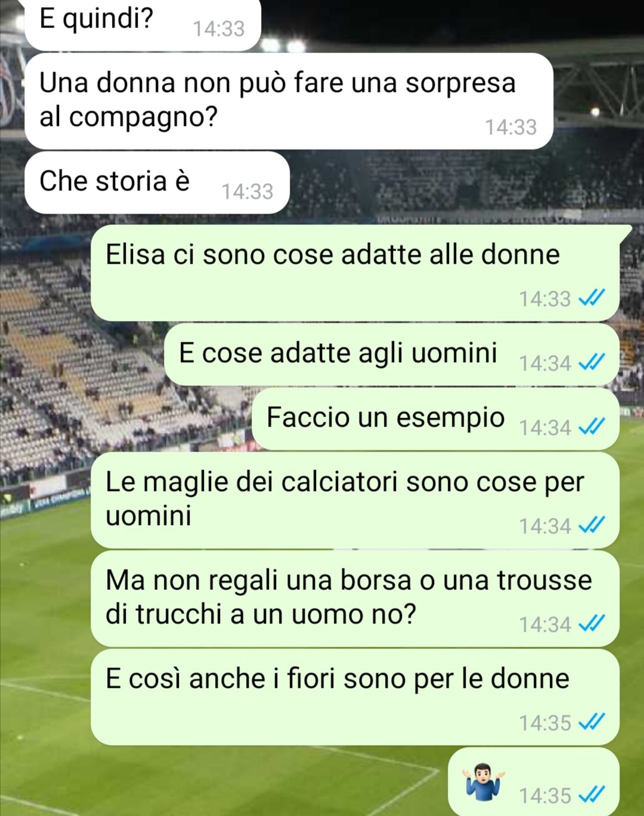Viewport: 644px width, 816px height.
Task: Tap blue ticks on 'Le maglie dei calciatori' message
Action: (592, 525)
